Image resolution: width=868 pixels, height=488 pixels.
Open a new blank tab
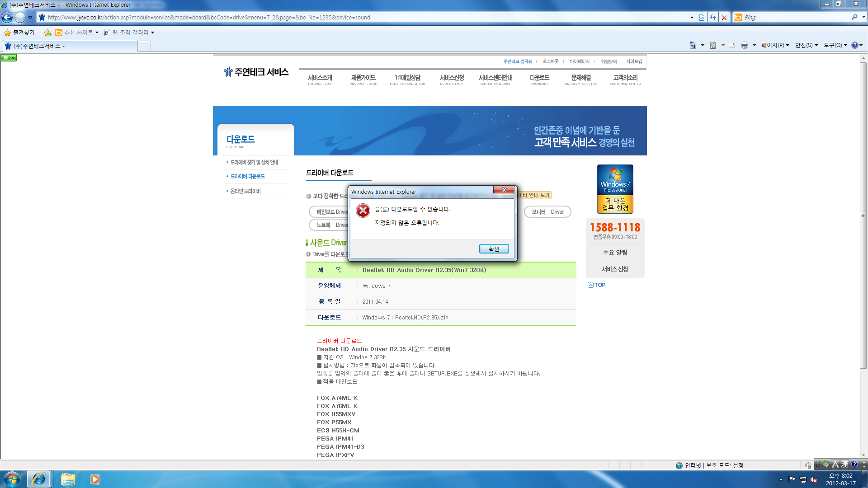144,46
